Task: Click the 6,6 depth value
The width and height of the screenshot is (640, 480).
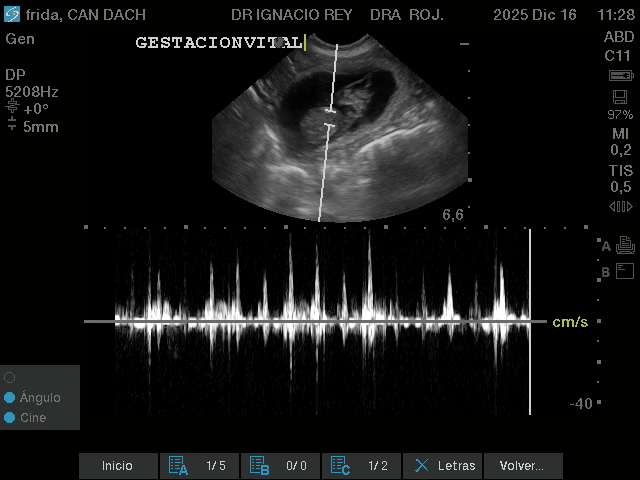Action: [453, 215]
